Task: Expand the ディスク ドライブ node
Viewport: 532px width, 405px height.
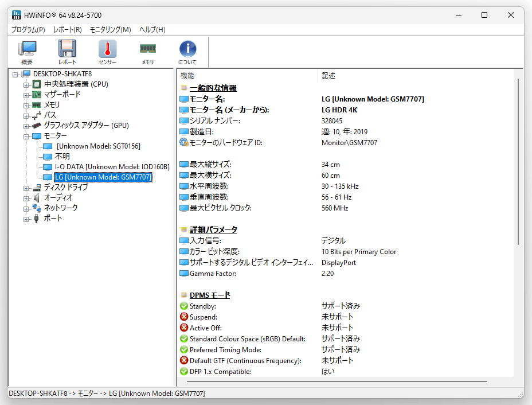Action: click(26, 188)
